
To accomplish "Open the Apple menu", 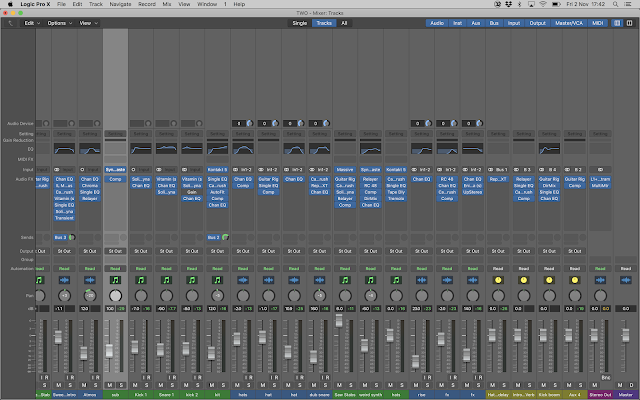I will point(10,4).
